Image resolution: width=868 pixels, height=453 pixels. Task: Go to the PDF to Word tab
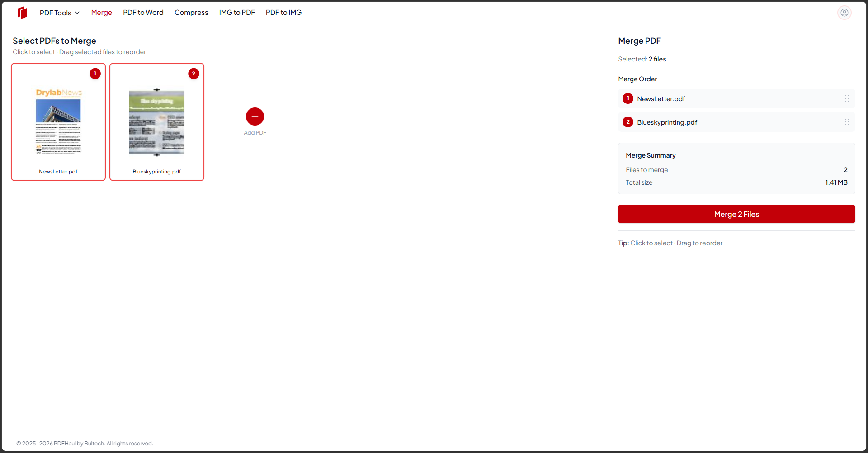(143, 13)
